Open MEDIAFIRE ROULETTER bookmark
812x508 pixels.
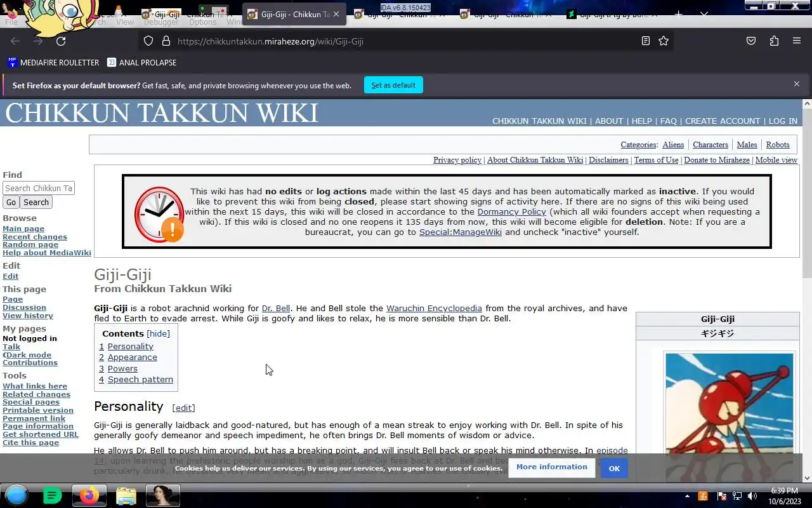tap(53, 62)
